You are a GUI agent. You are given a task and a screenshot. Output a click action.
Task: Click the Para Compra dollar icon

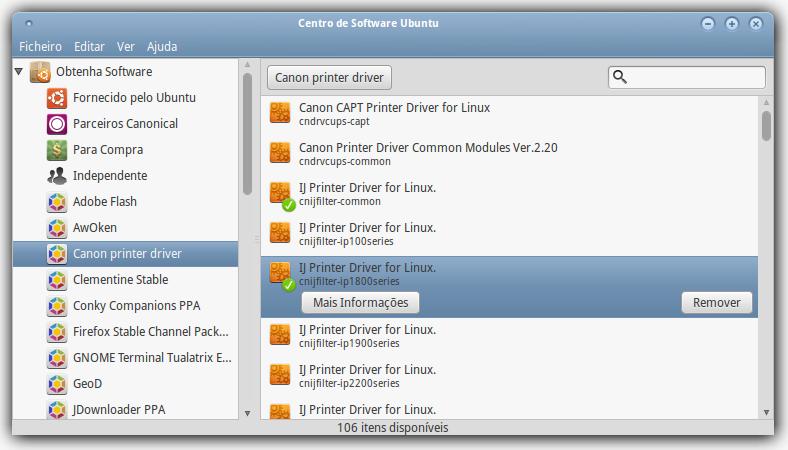click(57, 150)
